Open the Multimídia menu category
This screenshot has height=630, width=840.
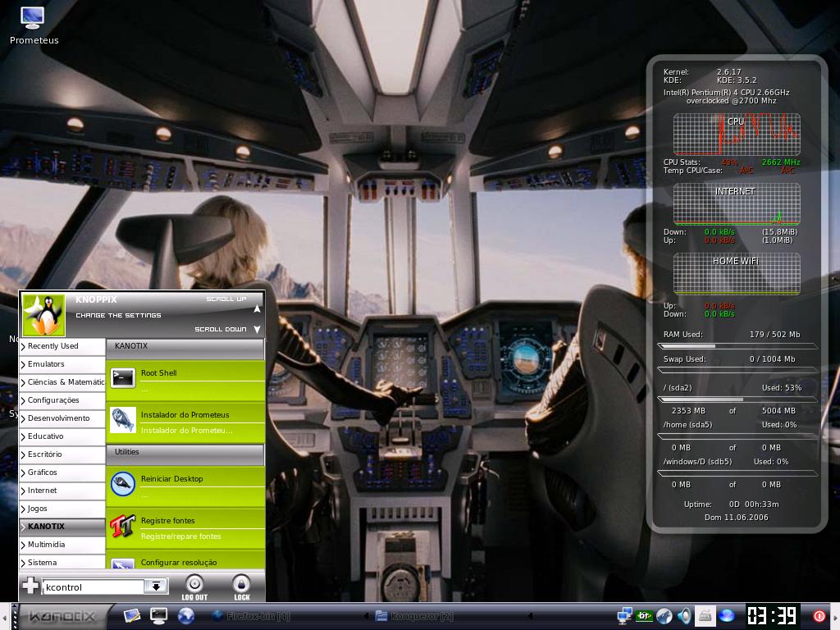click(x=62, y=545)
